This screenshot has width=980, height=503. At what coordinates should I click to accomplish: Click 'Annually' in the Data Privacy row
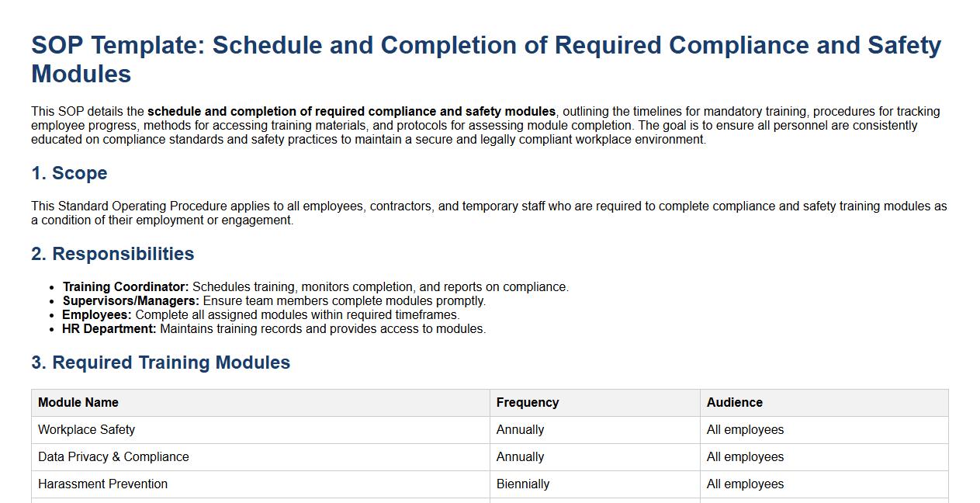point(521,457)
